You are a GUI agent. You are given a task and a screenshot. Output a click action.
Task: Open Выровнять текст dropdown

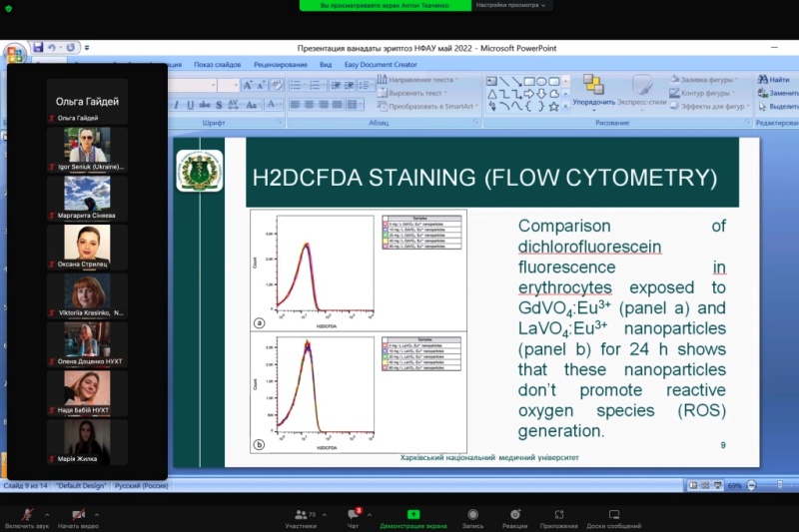click(412, 93)
